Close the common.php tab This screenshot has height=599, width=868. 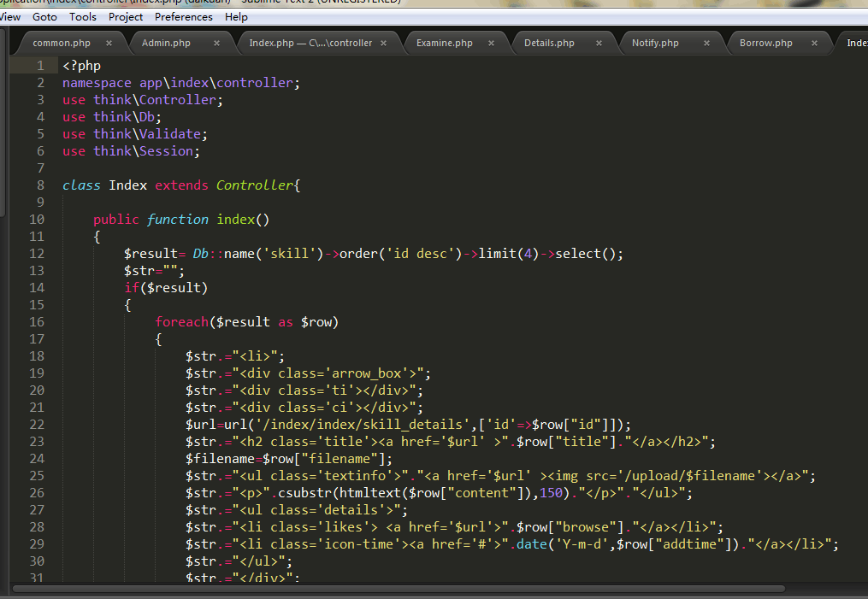[109, 43]
